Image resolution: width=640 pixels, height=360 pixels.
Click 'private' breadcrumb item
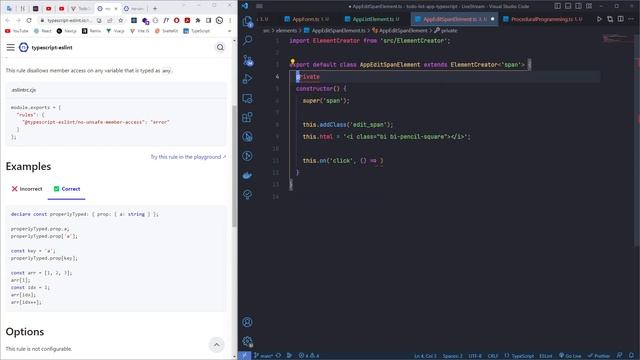(x=446, y=31)
